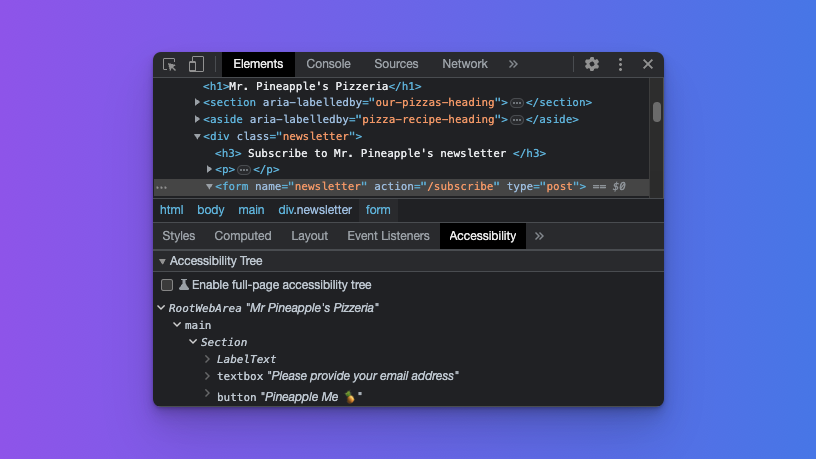Open DevTools settings gear

(592, 64)
